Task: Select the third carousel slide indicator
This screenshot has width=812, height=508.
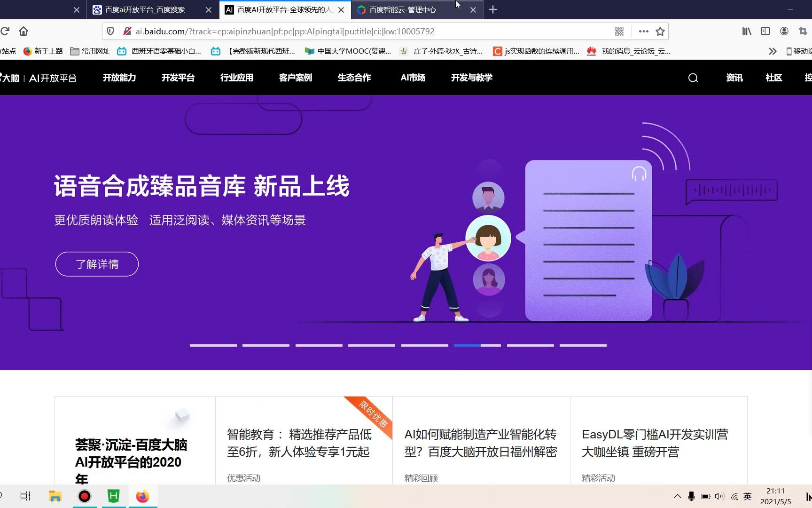Action: coord(319,345)
